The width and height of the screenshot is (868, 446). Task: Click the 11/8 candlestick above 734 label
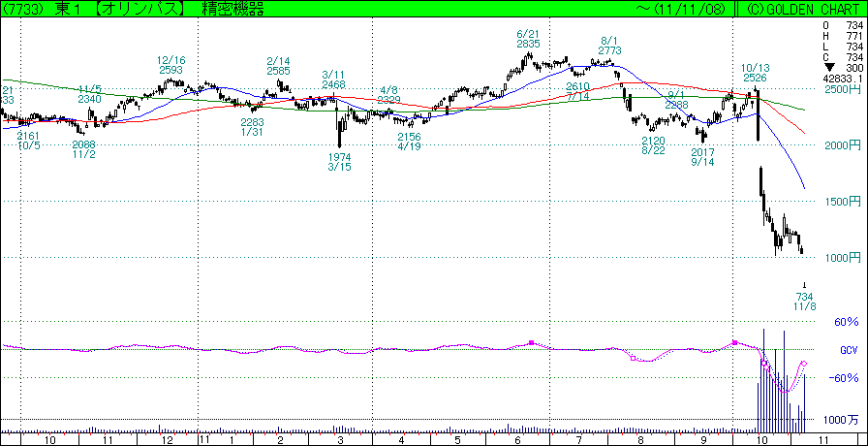point(804,284)
